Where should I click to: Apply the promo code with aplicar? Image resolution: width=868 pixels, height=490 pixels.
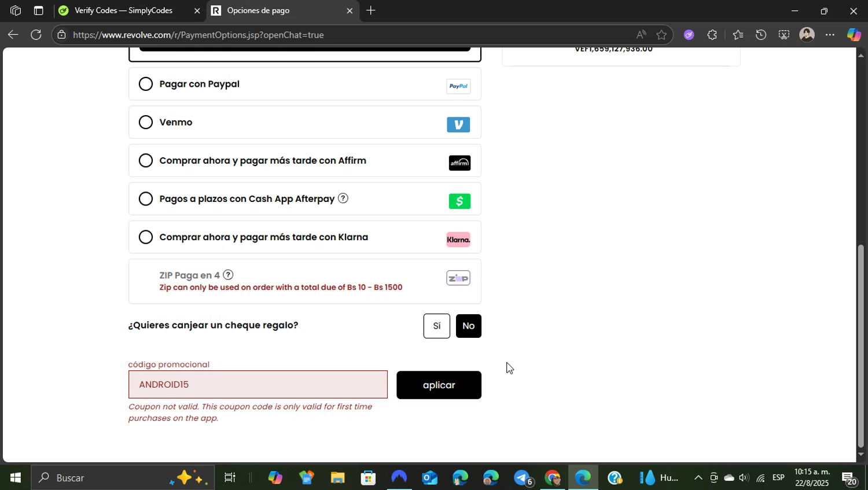pyautogui.click(x=439, y=385)
